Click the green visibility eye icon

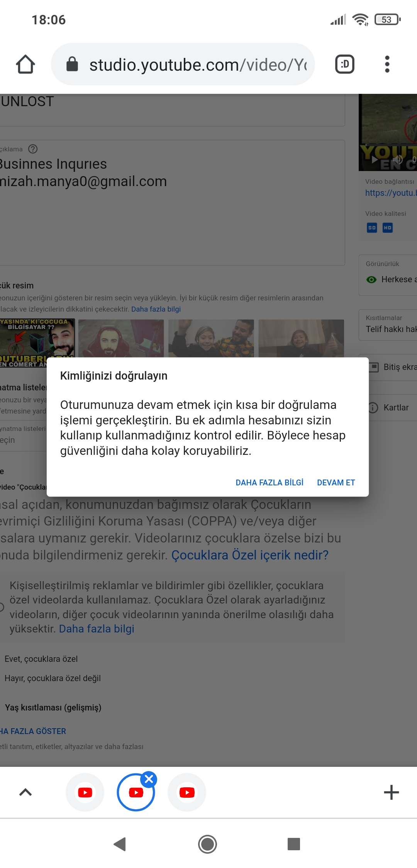click(371, 280)
